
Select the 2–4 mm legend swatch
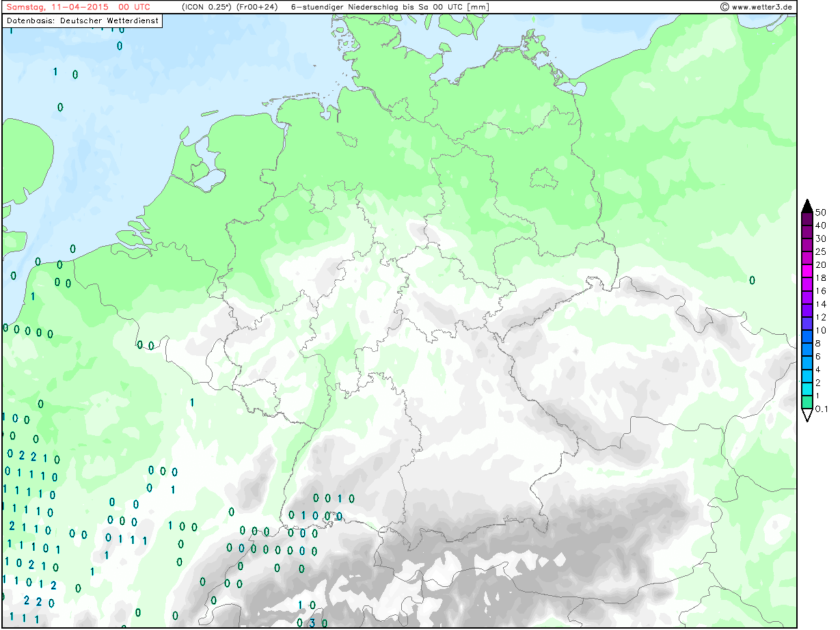tap(807, 376)
